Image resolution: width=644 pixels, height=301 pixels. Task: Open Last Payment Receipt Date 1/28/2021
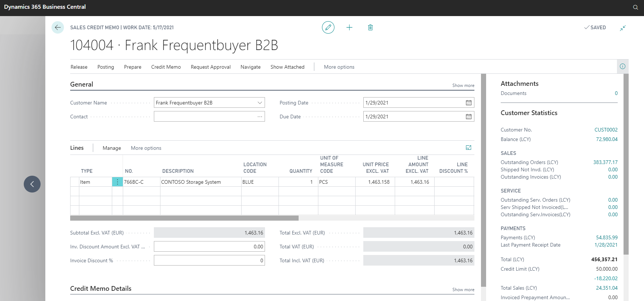click(606, 245)
